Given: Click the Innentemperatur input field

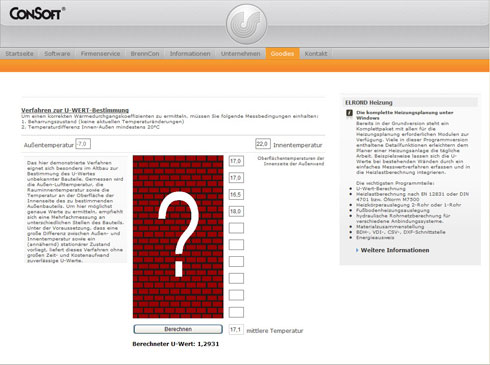Looking at the screenshot, I should (263, 144).
